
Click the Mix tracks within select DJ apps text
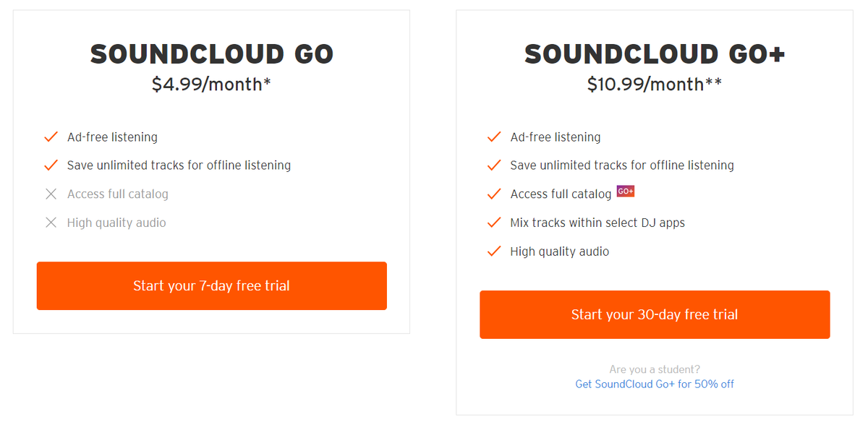pyautogui.click(x=597, y=223)
